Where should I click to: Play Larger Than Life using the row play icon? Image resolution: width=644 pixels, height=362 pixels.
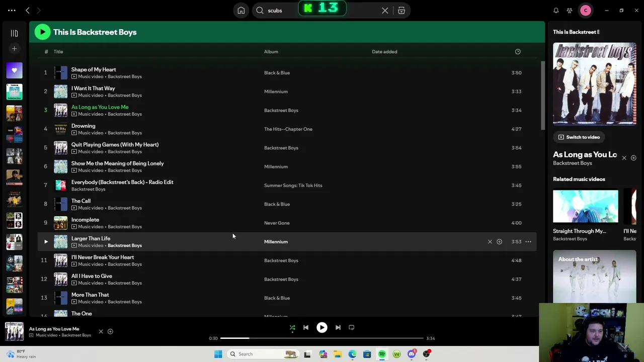(x=46, y=242)
